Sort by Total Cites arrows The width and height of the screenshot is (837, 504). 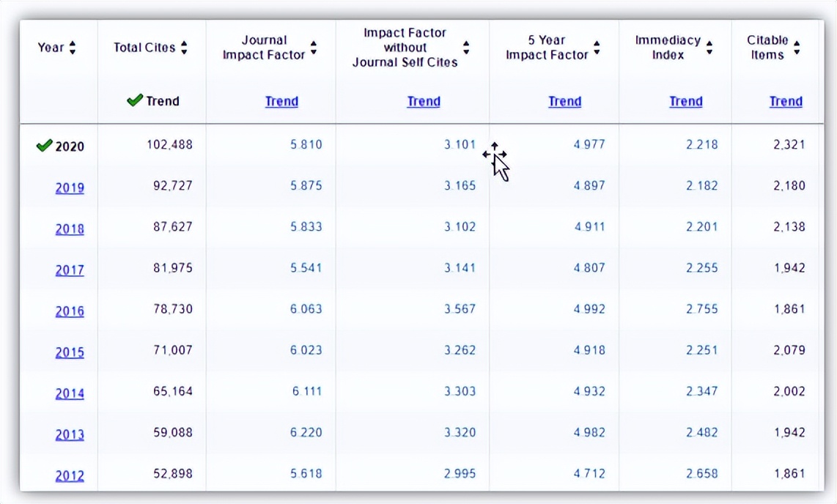pyautogui.click(x=184, y=48)
